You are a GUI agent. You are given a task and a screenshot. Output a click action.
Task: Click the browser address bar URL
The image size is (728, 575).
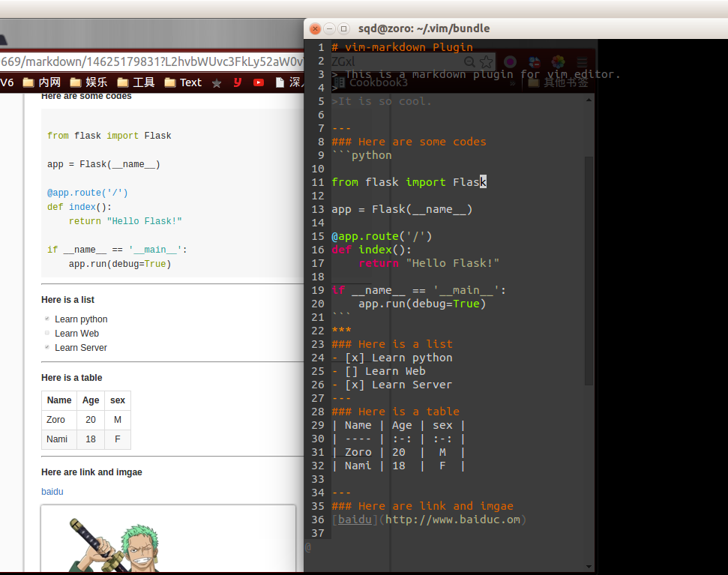pos(151,61)
